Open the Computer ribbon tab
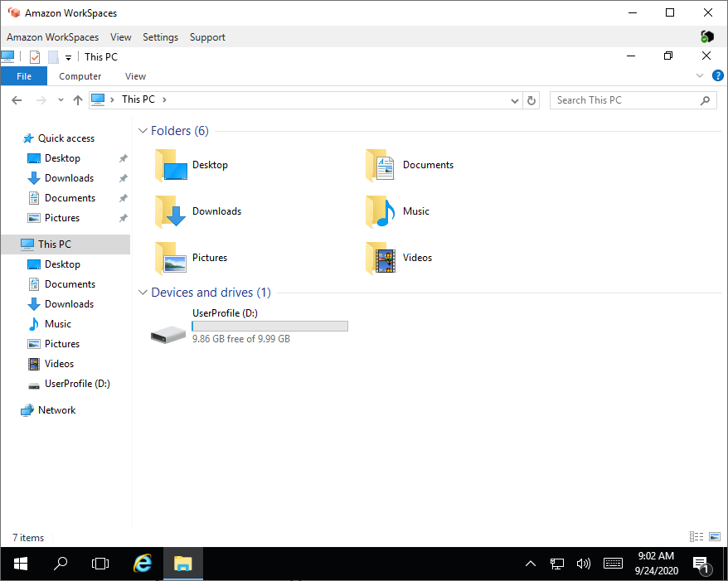Screen dimensions: 728x581 (x=80, y=76)
